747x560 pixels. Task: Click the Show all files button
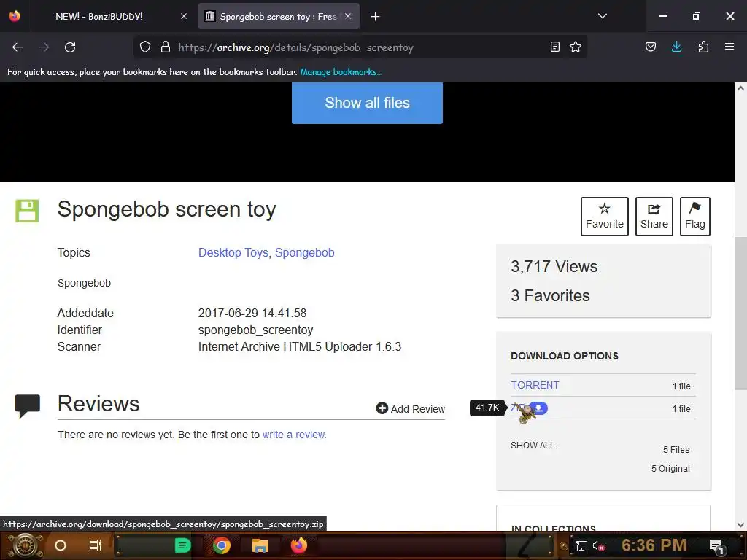point(368,103)
